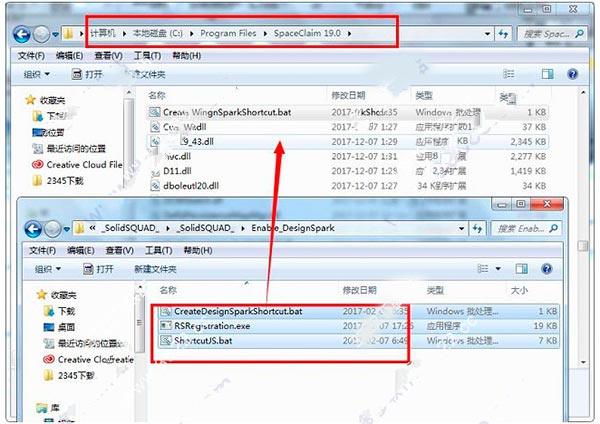
Task: Open view options arrow in Enable_DesignSpark window
Action: point(498,269)
